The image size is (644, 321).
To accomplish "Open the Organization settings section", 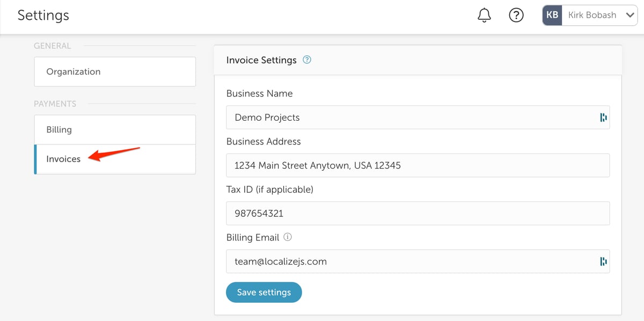I will coord(115,72).
